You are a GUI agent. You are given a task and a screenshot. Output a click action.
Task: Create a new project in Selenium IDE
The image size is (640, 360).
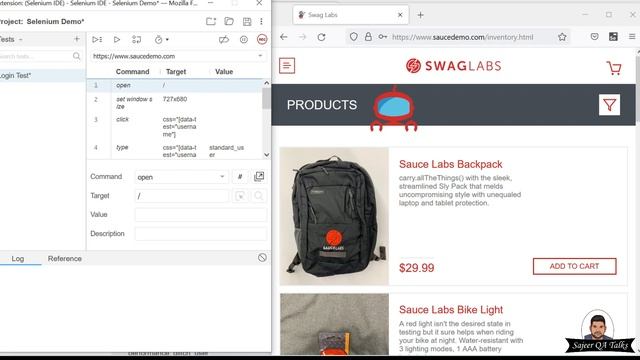211,21
